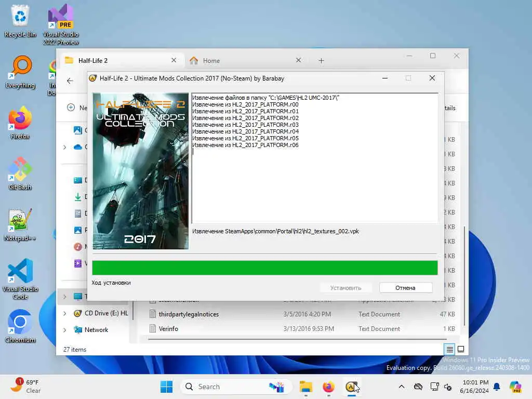Open Copilot Preview icon in taskbar

coord(515,387)
